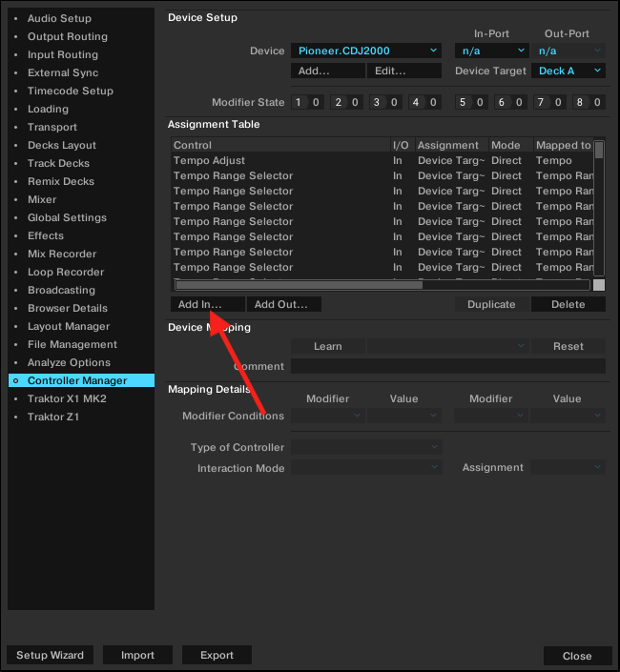Switch to the Mixer preferences page
620x672 pixels.
coord(42,199)
